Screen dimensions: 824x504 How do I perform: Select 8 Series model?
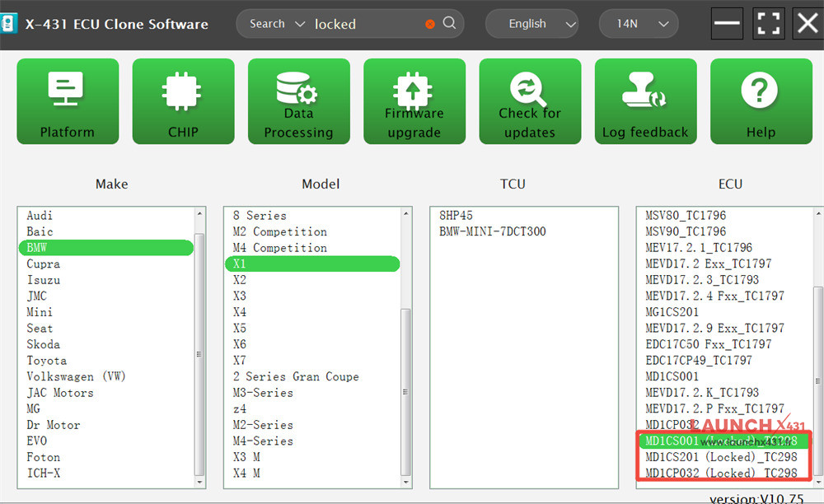coord(312,215)
